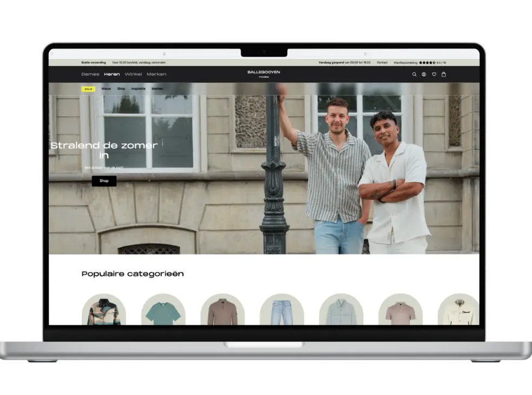Open the beige polo category thumbnail
This screenshot has width=532, height=395.
pos(400,309)
